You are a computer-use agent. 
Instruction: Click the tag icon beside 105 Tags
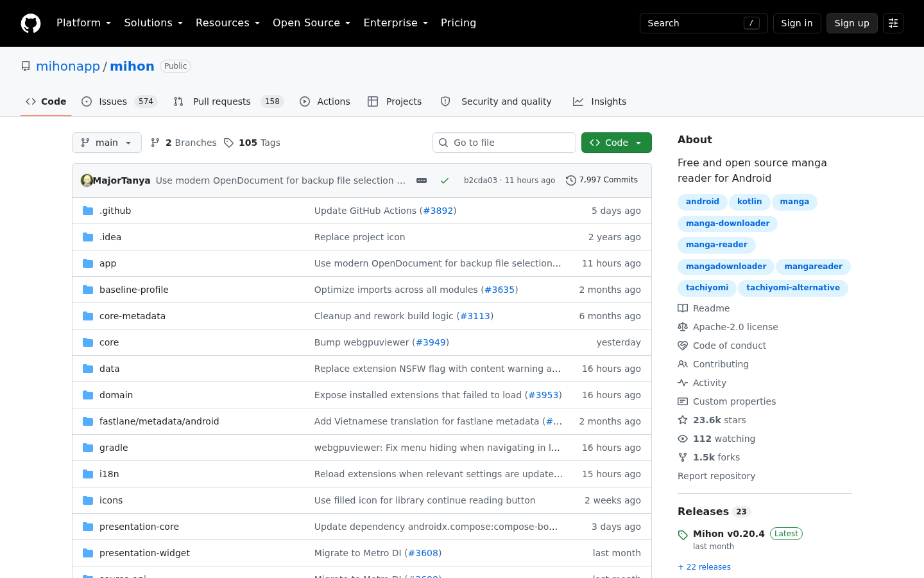228,143
